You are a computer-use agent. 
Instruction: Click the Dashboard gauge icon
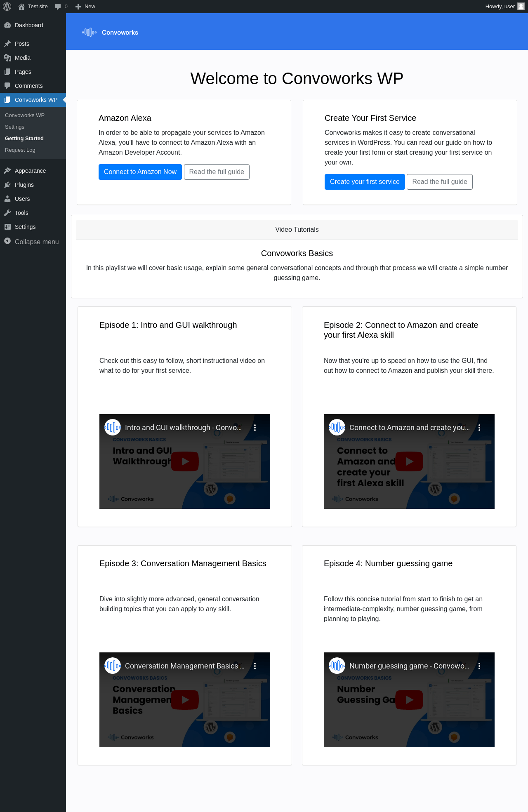7,25
